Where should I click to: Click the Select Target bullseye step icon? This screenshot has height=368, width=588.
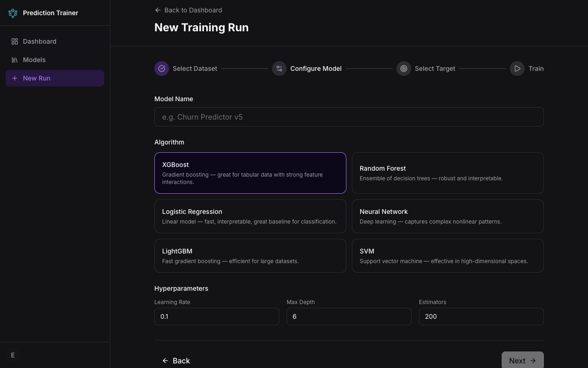pyautogui.click(x=404, y=69)
